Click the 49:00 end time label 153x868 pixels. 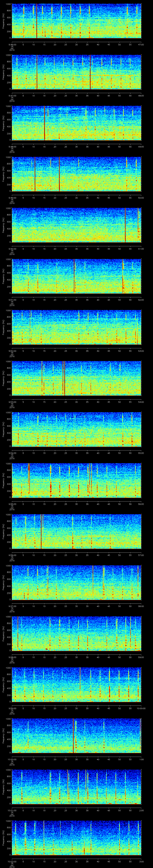tap(141, 147)
